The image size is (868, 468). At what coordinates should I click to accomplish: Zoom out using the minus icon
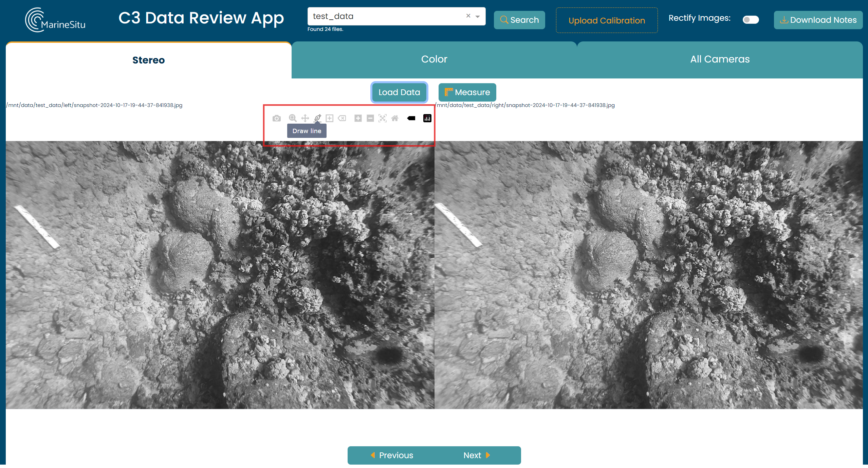[x=370, y=118]
